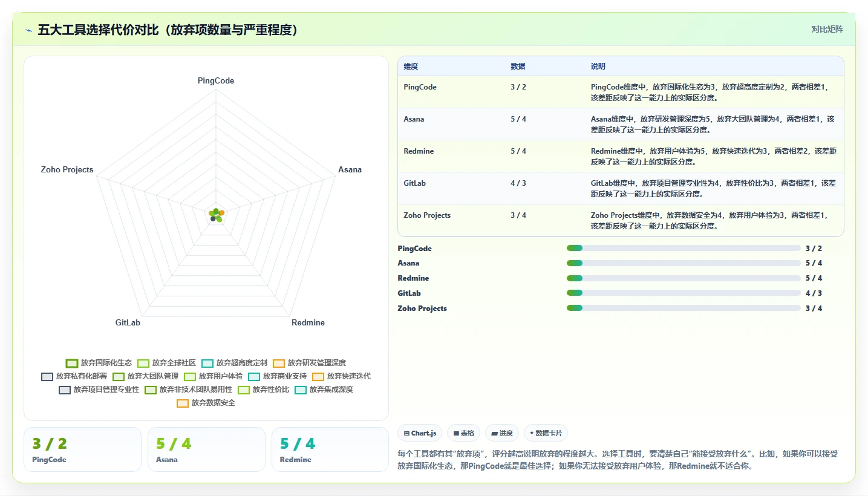Click the 4 / 3 value in the GitLab table row
The height and width of the screenshot is (496, 868).
click(518, 183)
